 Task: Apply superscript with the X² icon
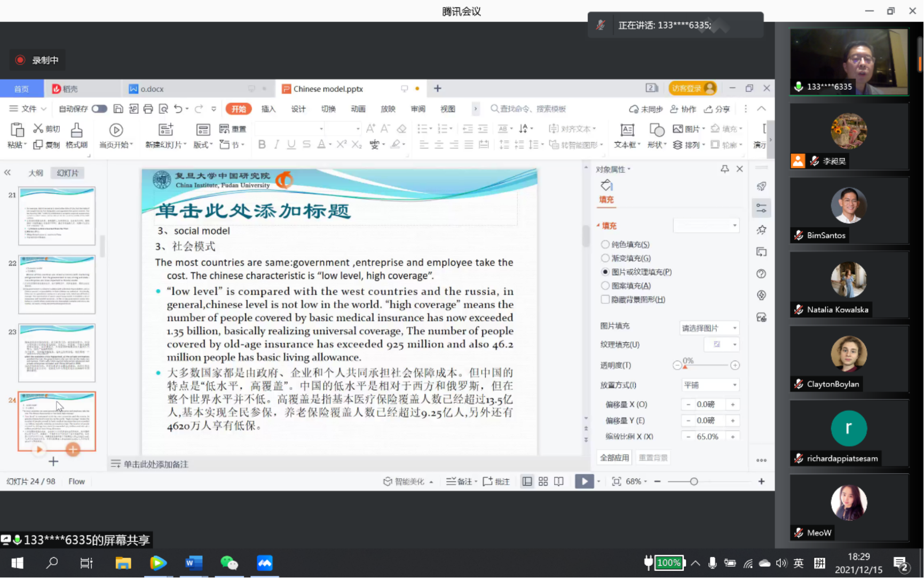pos(341,144)
